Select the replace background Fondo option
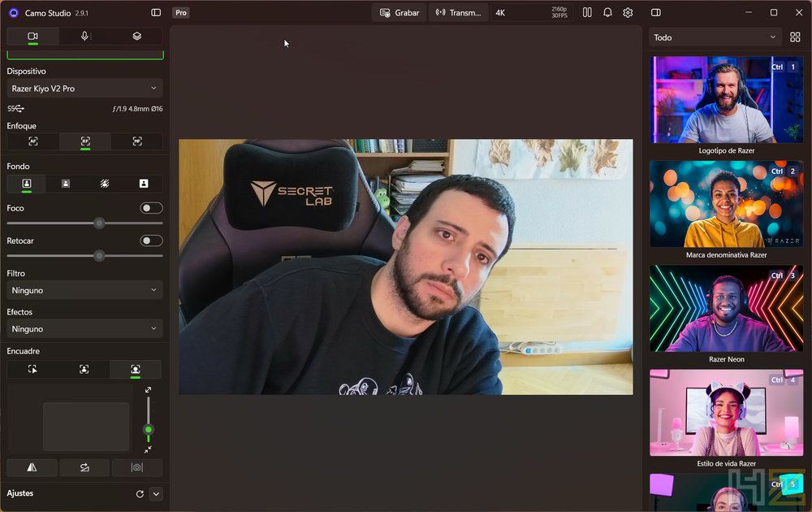This screenshot has height=512, width=812. 144,184
